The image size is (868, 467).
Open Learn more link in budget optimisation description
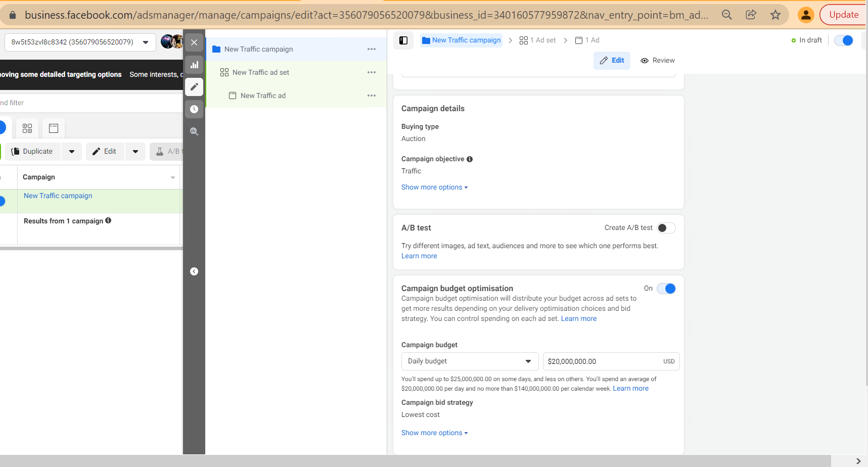pyautogui.click(x=579, y=318)
